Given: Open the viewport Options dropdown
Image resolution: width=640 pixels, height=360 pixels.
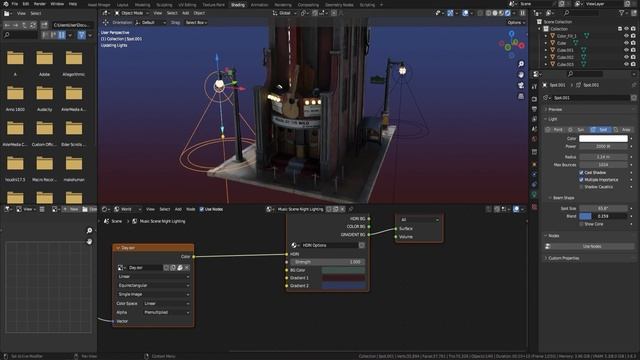Looking at the screenshot, I should pyautogui.click(x=516, y=23).
